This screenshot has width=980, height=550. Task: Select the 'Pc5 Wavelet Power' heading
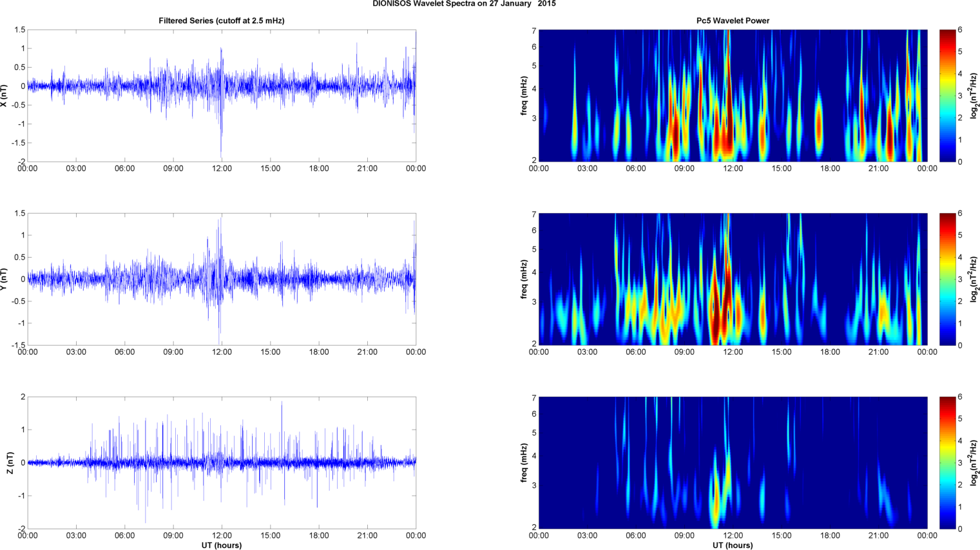pos(733,21)
